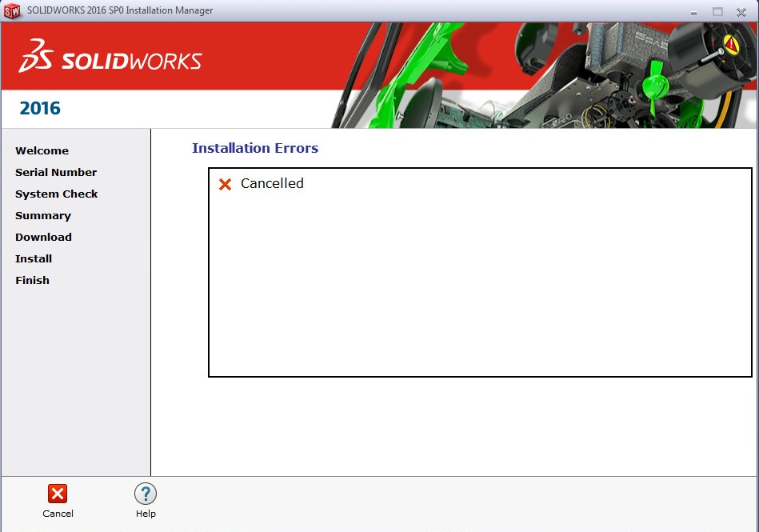Viewport: 759px width, 532px height.
Task: Close the Installation Manager window
Action: [x=741, y=12]
